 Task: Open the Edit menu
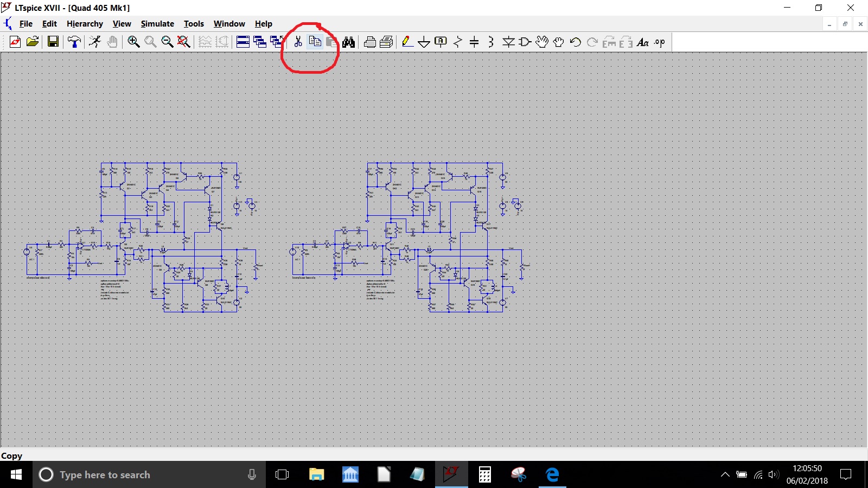click(x=49, y=24)
